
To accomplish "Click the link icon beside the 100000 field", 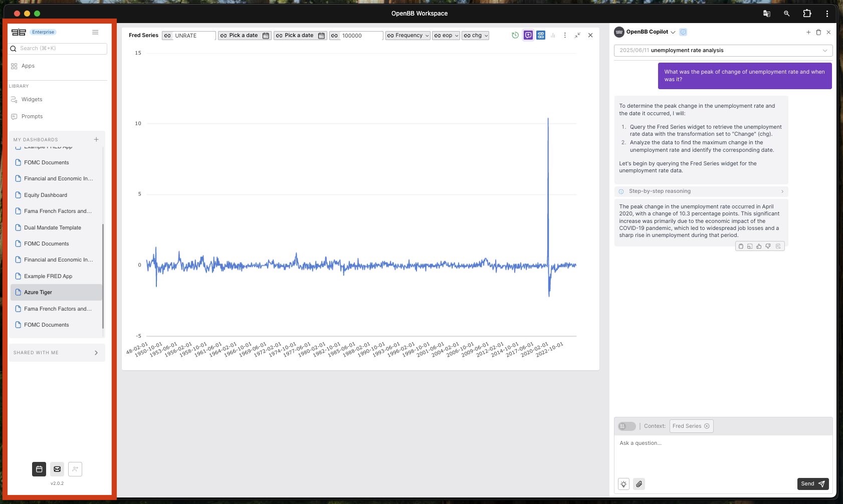I will pyautogui.click(x=334, y=36).
